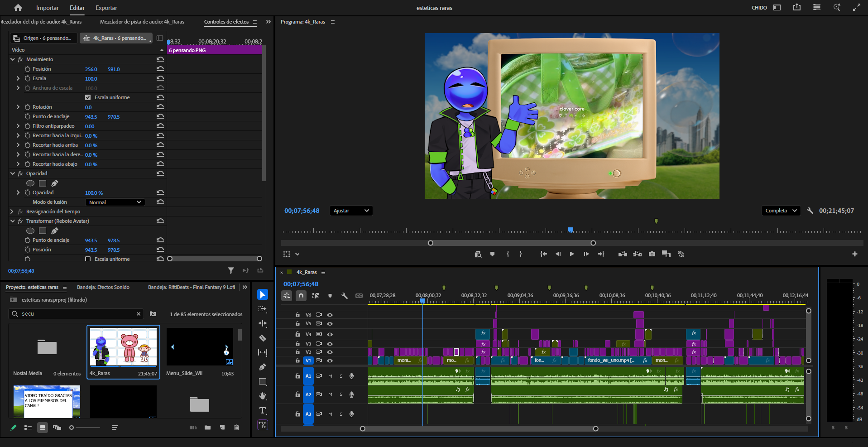The width and height of the screenshot is (868, 447).
Task: Click the Program monitor timecode 00;07;56;48
Action: 302,211
